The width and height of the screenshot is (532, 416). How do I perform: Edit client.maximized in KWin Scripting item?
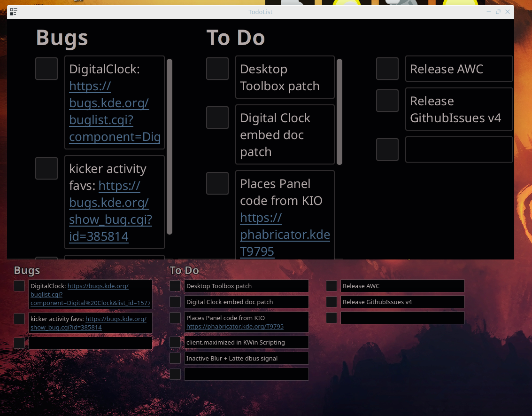point(247,342)
